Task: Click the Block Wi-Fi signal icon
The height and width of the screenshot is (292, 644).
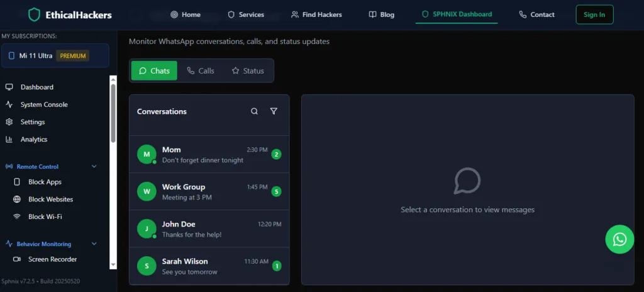Action: pos(17,216)
